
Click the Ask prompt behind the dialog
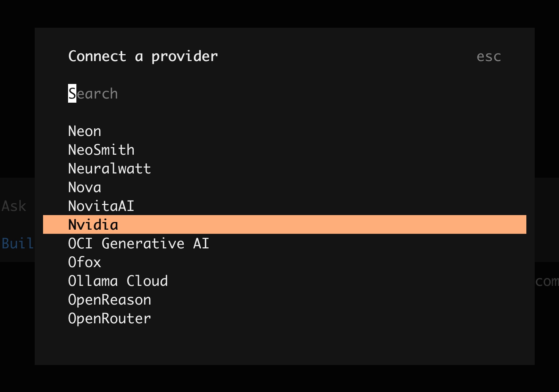[x=14, y=206]
